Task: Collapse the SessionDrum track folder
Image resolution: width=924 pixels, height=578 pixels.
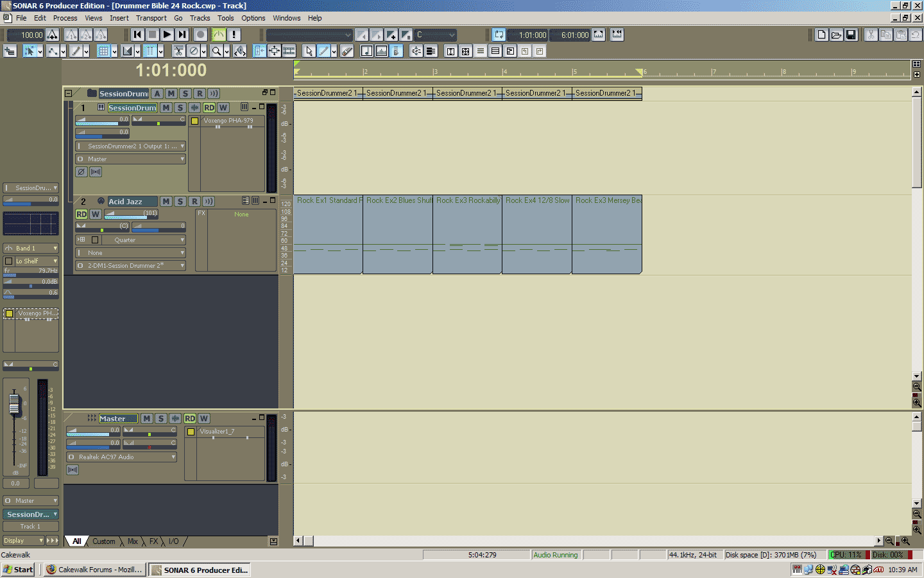Action: click(68, 94)
